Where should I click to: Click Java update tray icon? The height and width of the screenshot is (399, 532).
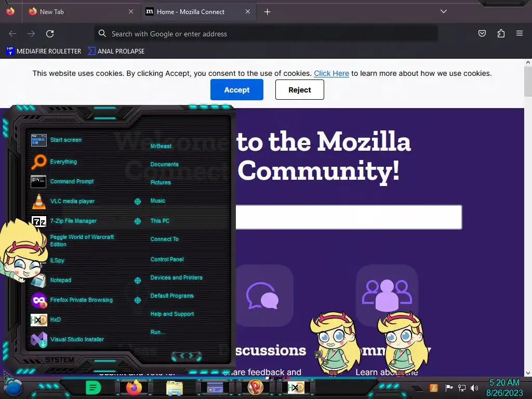point(434,388)
